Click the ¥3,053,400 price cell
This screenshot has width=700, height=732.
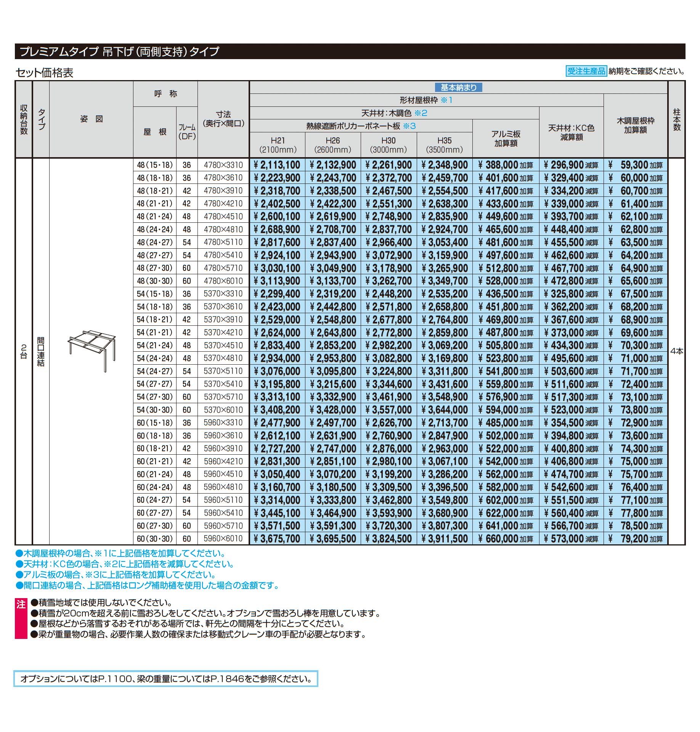tap(445, 242)
